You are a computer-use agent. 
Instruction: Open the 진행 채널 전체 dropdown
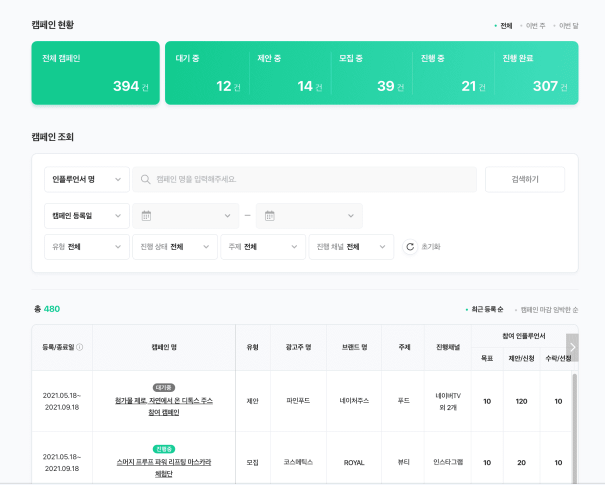tap(351, 247)
